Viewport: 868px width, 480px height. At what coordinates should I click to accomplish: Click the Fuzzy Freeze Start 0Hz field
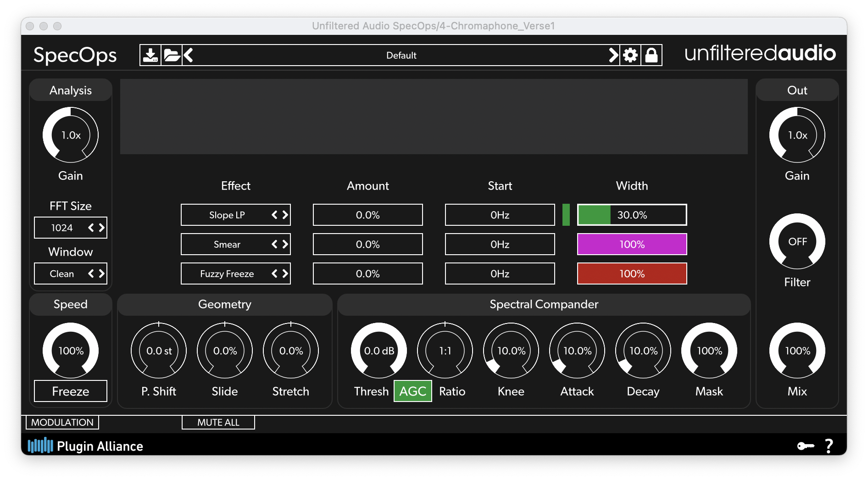click(x=500, y=273)
